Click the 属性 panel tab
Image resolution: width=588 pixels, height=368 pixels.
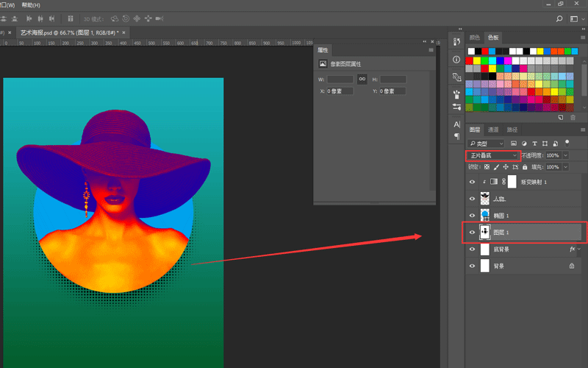[x=323, y=50]
